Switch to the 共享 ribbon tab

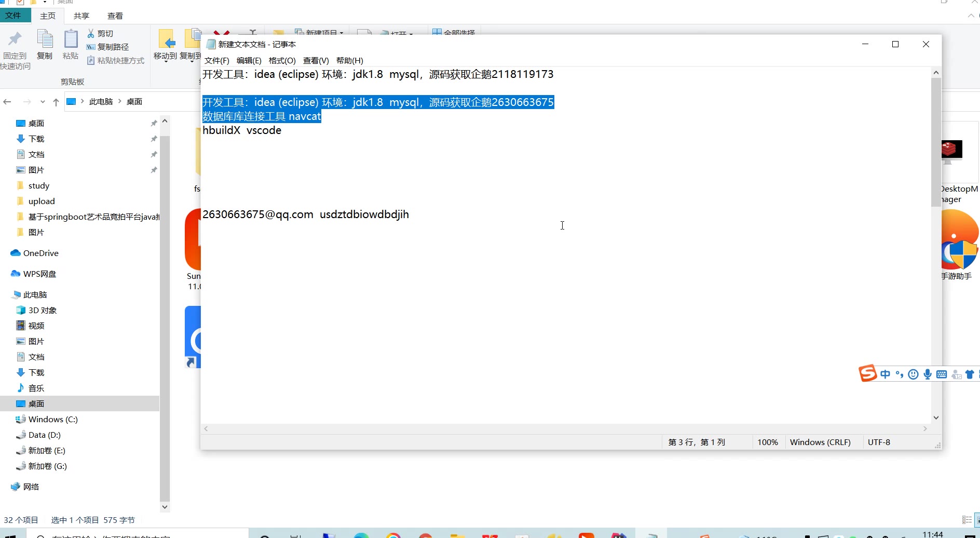point(81,16)
